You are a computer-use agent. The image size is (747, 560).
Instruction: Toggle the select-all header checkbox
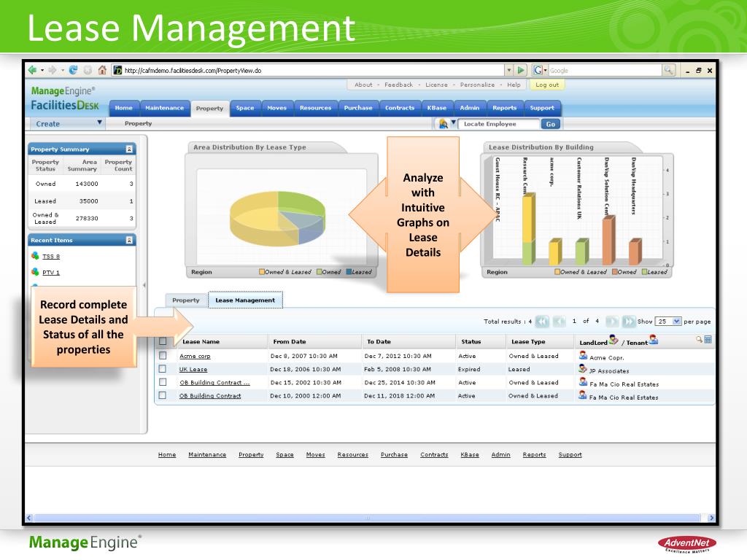163,341
